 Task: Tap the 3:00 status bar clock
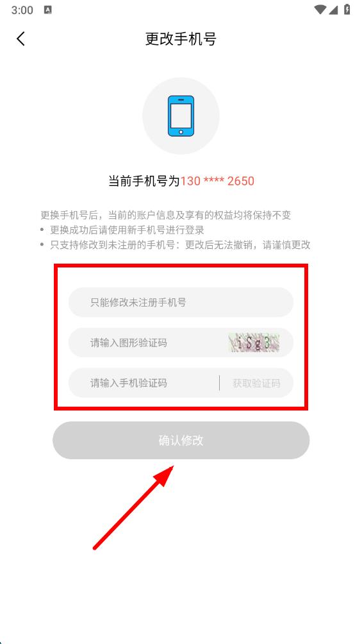(22, 10)
